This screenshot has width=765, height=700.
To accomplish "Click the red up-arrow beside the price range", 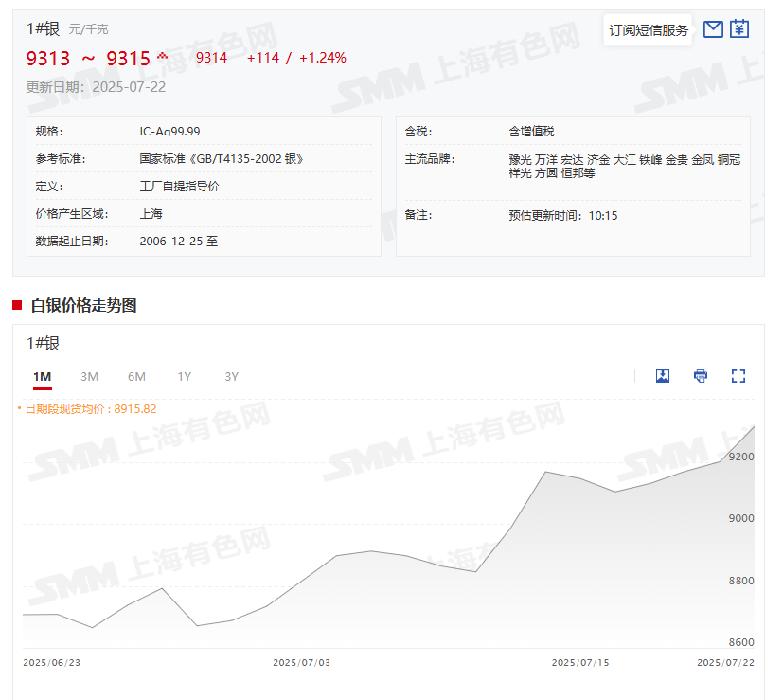I will (162, 56).
